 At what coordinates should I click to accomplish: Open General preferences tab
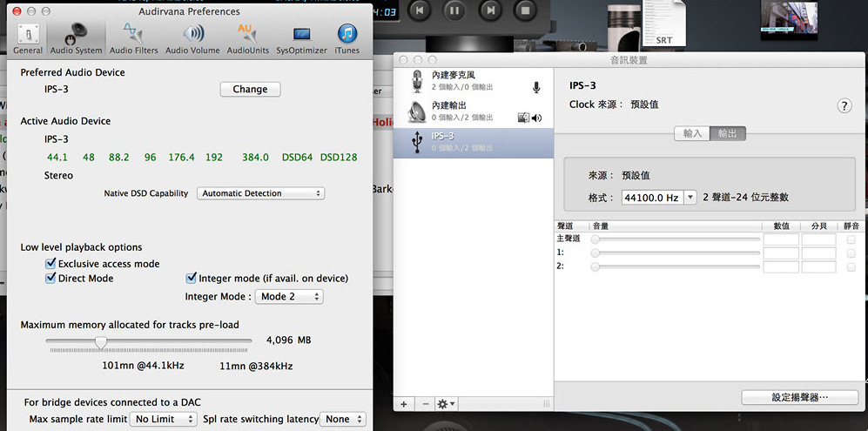click(28, 39)
